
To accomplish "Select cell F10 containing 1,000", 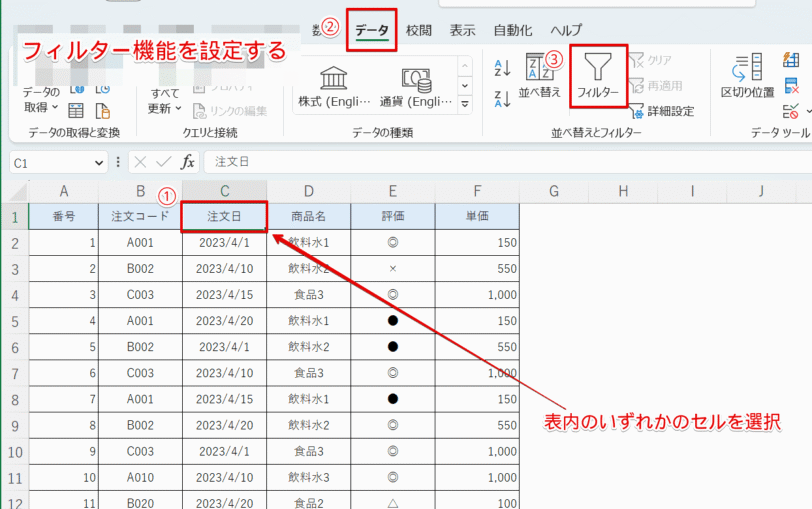I will (x=477, y=452).
